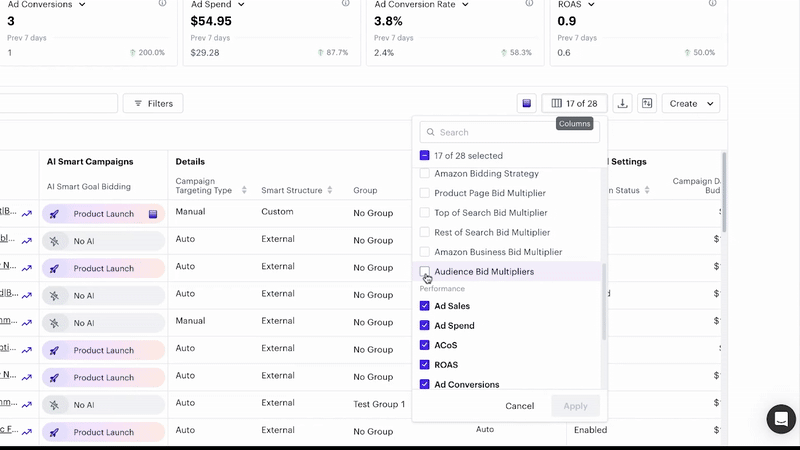
Task: Enable the Amazon Bidding Strategy column
Action: [425, 174]
